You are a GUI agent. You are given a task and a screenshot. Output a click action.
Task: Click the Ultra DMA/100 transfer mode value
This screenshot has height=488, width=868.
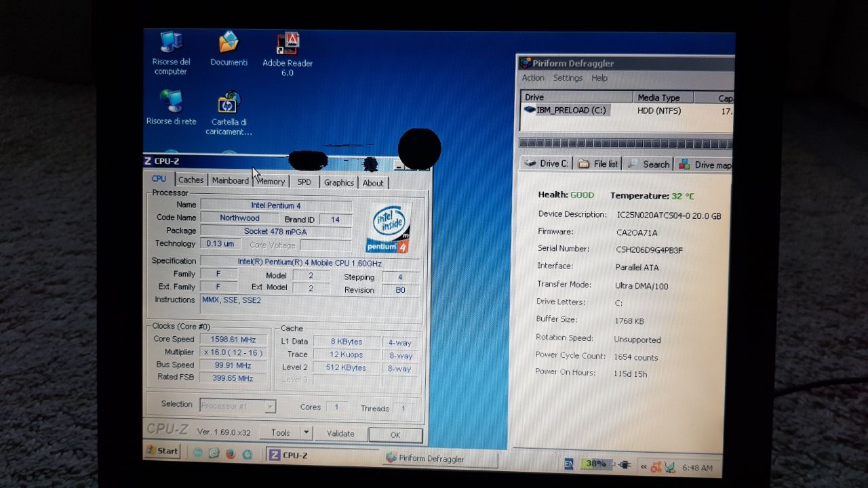[x=642, y=286]
